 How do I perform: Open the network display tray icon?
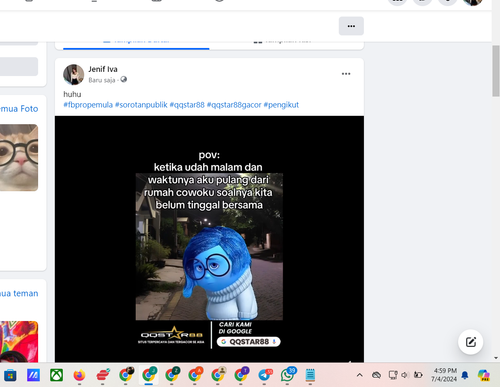click(393, 375)
